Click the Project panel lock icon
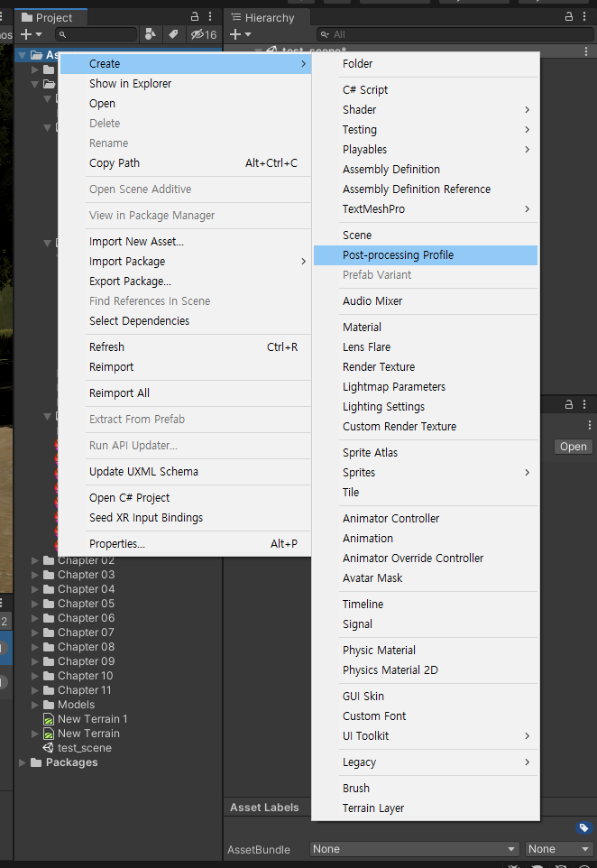Image resolution: width=597 pixels, height=868 pixels. (x=195, y=16)
